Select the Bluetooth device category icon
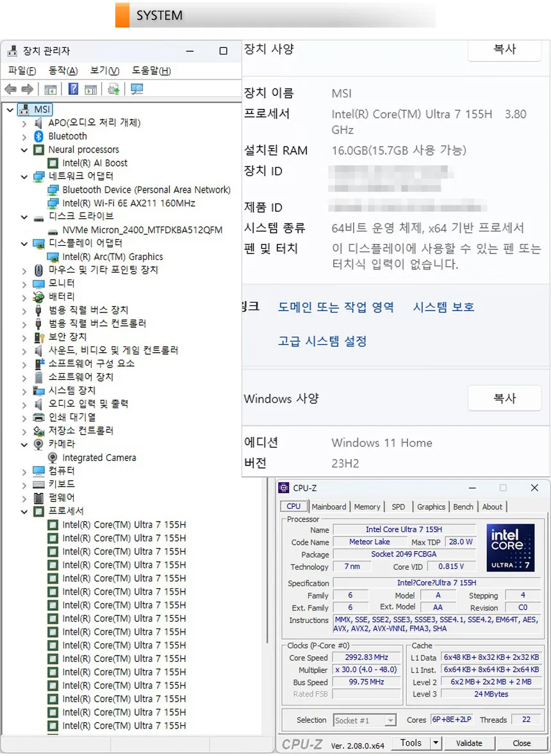The height and width of the screenshot is (756, 551). [38, 136]
